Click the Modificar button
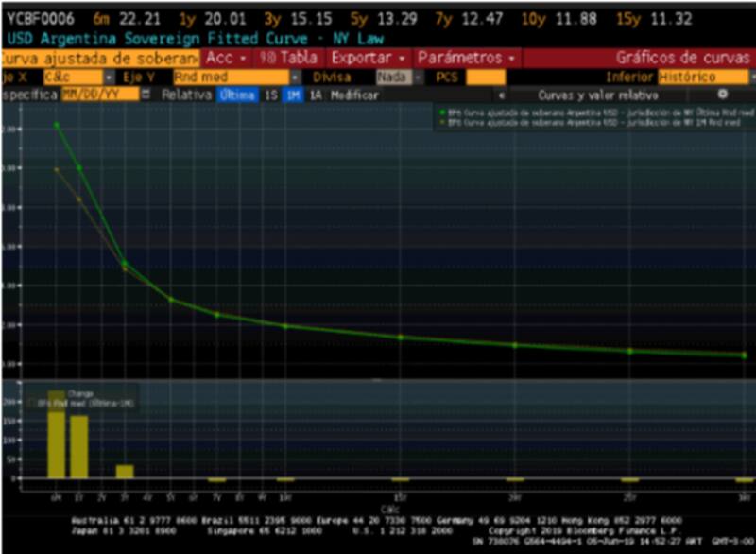756x554 pixels. click(354, 95)
